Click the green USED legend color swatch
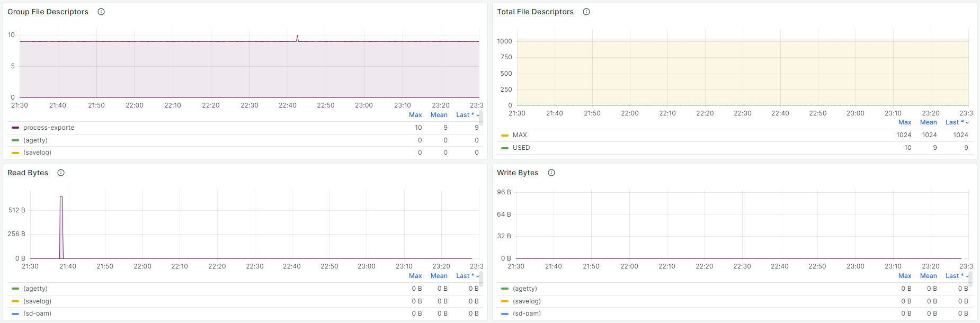 [505, 148]
